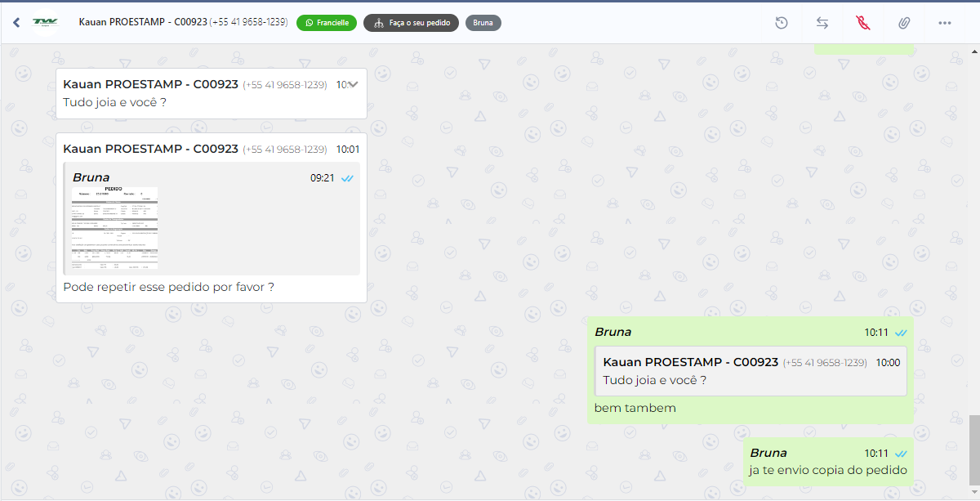Image resolution: width=980 pixels, height=501 pixels.
Task: Click the paperclip attachment icon
Action: pos(904,23)
